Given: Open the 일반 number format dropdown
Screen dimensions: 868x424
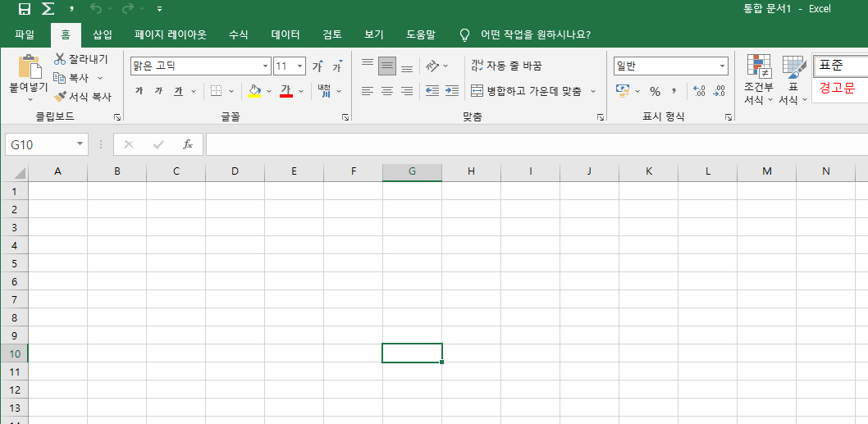Looking at the screenshot, I should 723,66.
